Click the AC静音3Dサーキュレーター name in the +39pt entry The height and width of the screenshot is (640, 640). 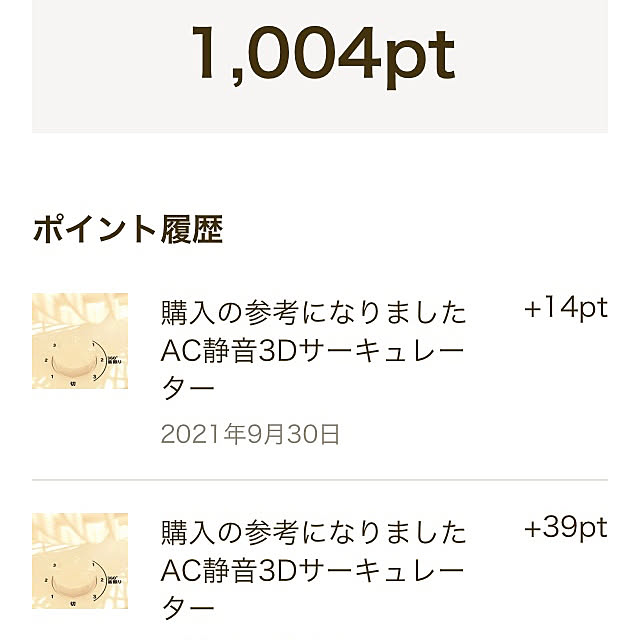(313, 589)
